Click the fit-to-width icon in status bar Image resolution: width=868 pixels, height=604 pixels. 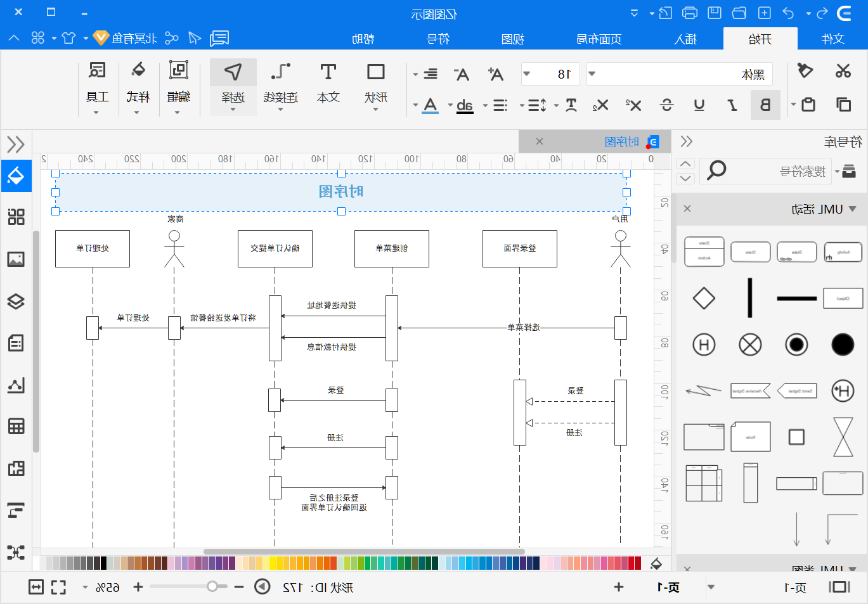tap(36, 588)
